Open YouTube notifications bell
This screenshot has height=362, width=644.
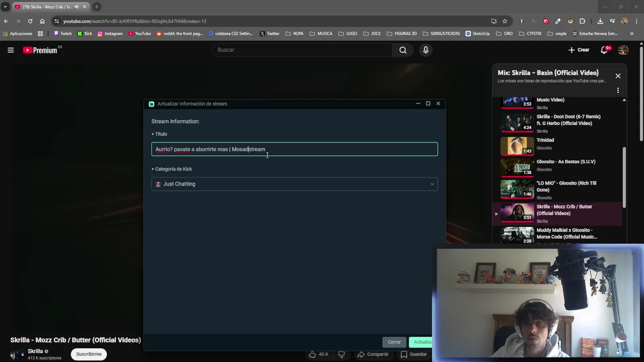pyautogui.click(x=605, y=50)
